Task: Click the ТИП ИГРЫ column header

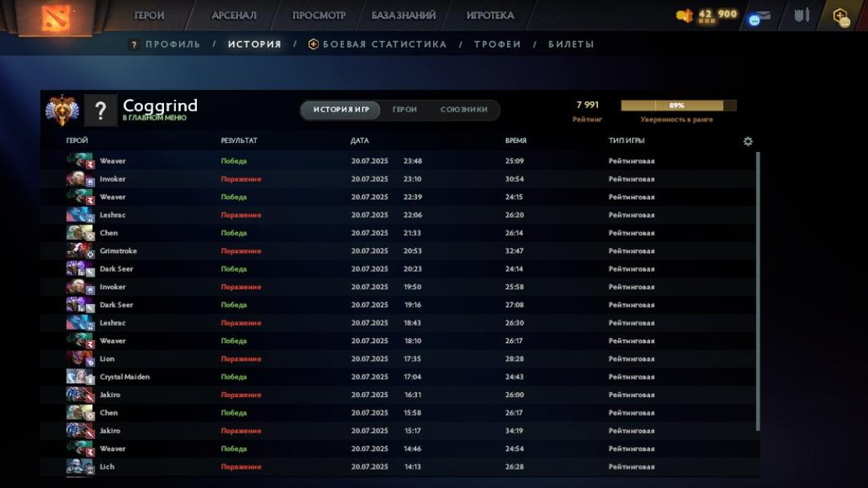Action: coord(627,141)
